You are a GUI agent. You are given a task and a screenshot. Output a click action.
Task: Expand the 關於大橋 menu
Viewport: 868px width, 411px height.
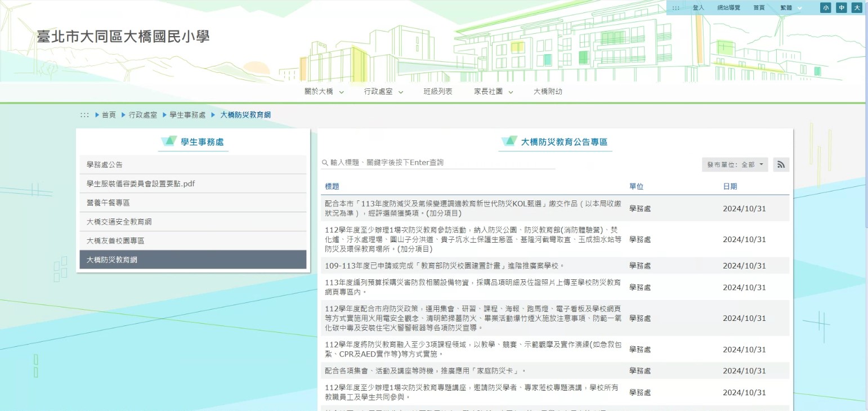click(x=324, y=92)
